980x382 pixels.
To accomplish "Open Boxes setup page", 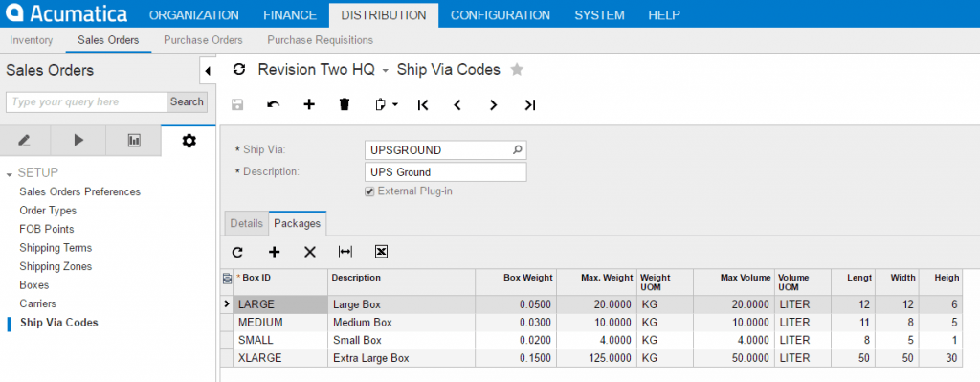I will tap(34, 285).
